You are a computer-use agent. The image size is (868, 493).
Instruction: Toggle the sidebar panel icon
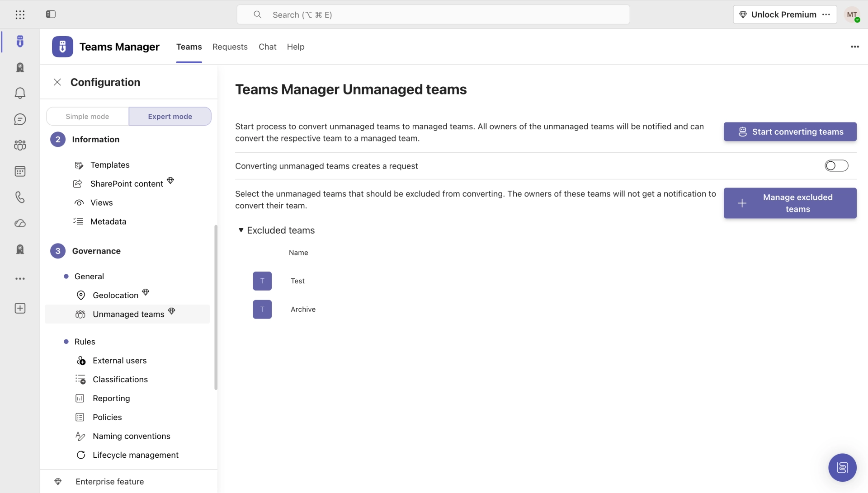coord(51,14)
